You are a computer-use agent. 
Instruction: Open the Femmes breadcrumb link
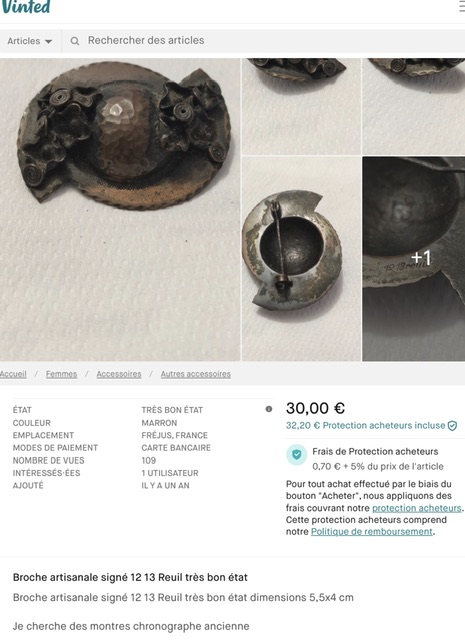coord(61,374)
